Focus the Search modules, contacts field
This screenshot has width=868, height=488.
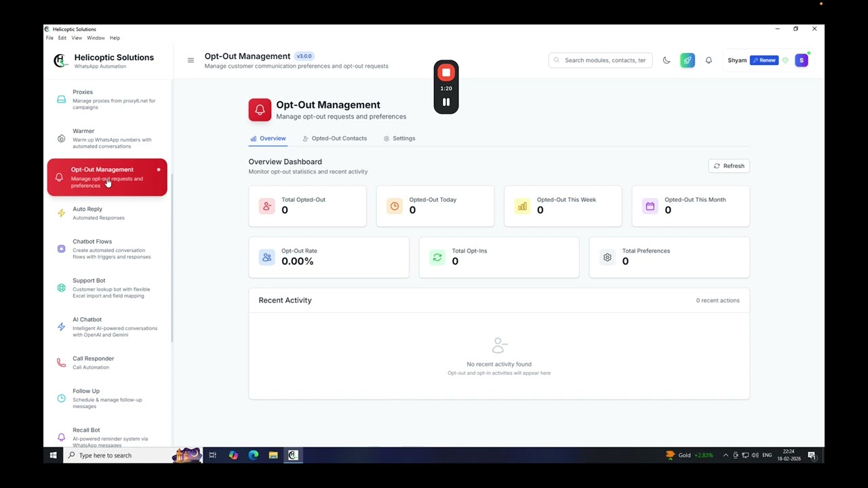click(x=600, y=60)
